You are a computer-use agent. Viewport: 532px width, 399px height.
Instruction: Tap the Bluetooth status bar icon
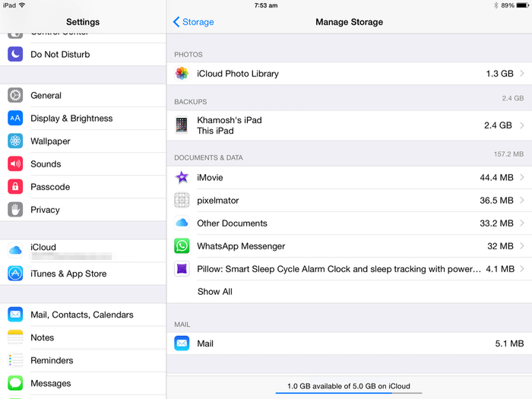click(496, 5)
